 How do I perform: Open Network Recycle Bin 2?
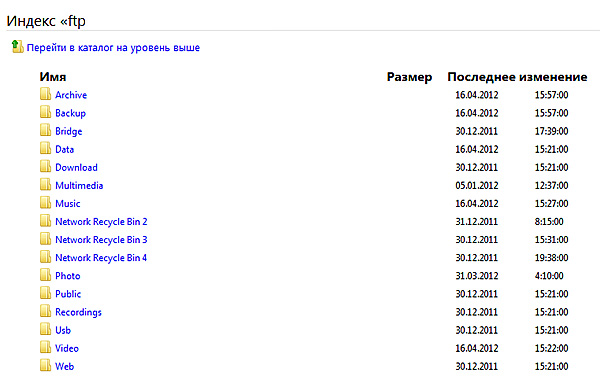pos(101,222)
